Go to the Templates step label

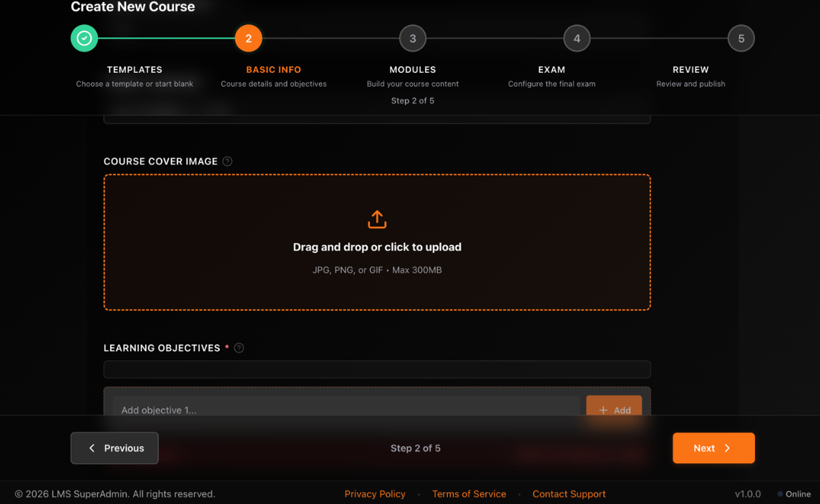point(135,70)
